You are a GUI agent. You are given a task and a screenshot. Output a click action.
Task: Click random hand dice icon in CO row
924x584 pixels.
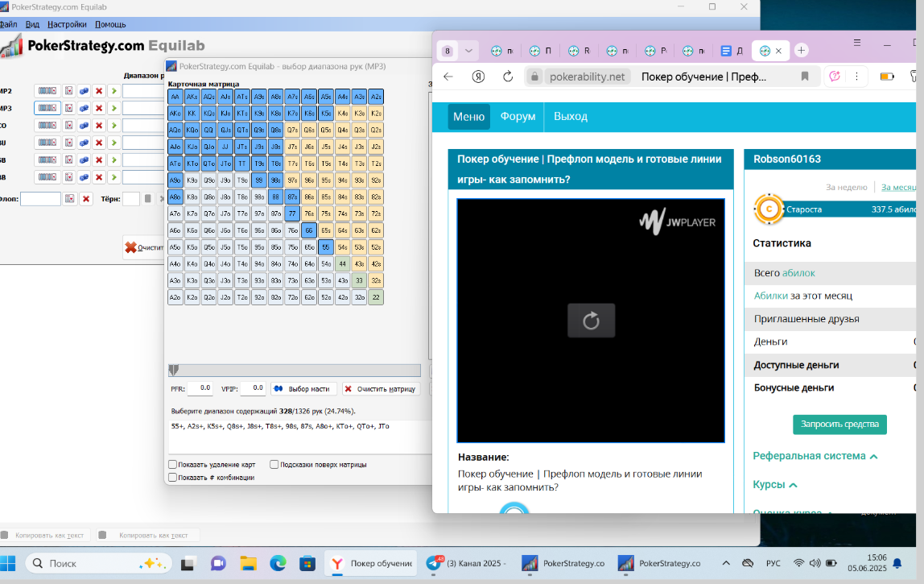[x=84, y=125]
